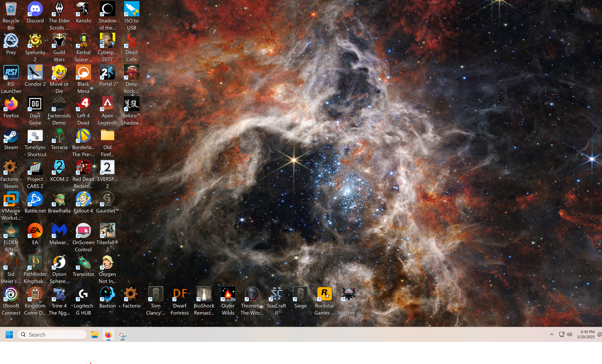This screenshot has height=364, width=602.
Task: Select the StarCraft II desktop icon
Action: 276,295
